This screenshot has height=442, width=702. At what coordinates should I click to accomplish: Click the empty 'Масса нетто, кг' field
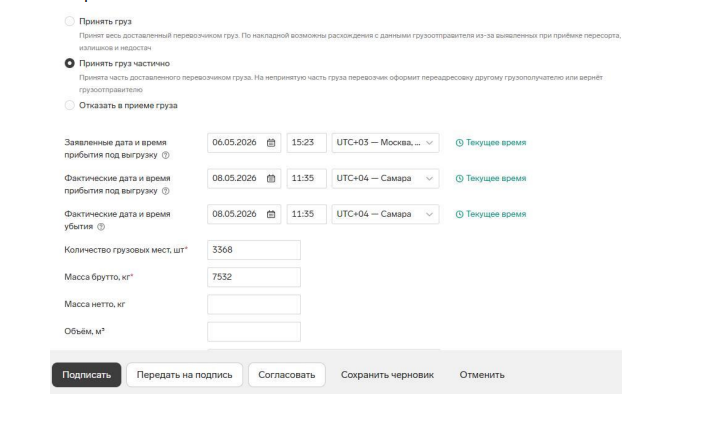click(254, 305)
